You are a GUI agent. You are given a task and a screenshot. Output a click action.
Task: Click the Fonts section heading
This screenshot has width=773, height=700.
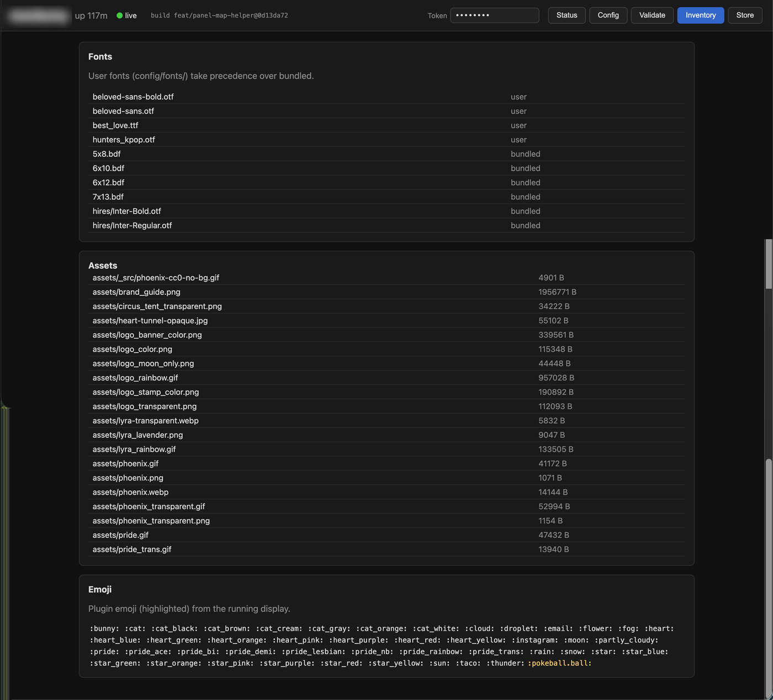100,57
